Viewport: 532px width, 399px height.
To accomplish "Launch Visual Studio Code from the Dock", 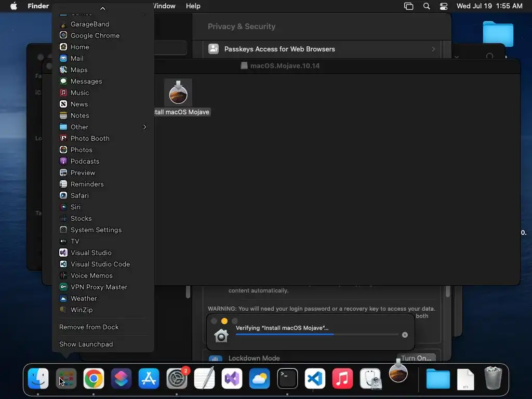I will pyautogui.click(x=315, y=378).
